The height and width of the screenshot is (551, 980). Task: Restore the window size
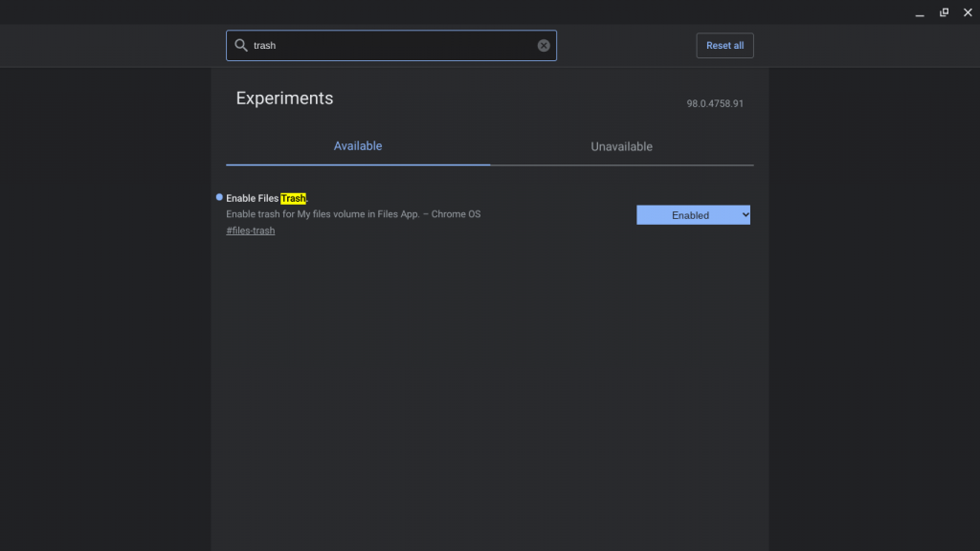(x=944, y=12)
